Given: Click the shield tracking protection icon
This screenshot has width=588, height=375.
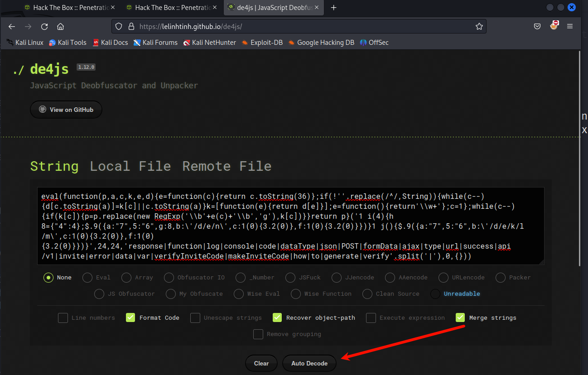Looking at the screenshot, I should click(119, 26).
